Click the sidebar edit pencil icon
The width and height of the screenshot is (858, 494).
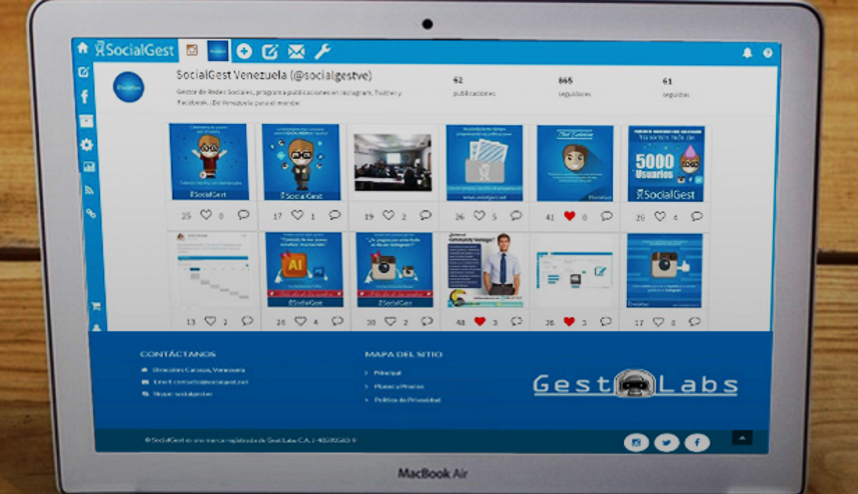coord(84,72)
